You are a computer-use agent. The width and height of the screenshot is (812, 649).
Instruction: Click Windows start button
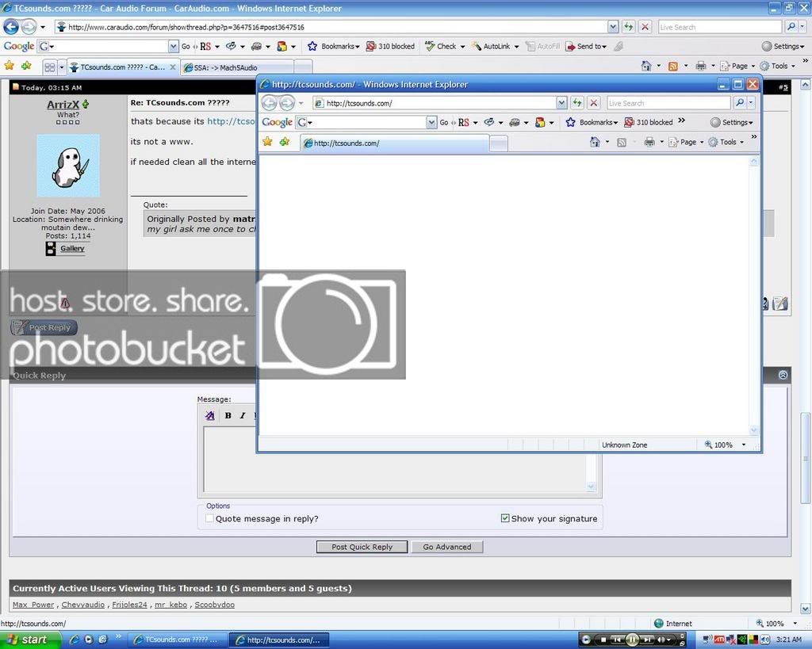point(29,639)
